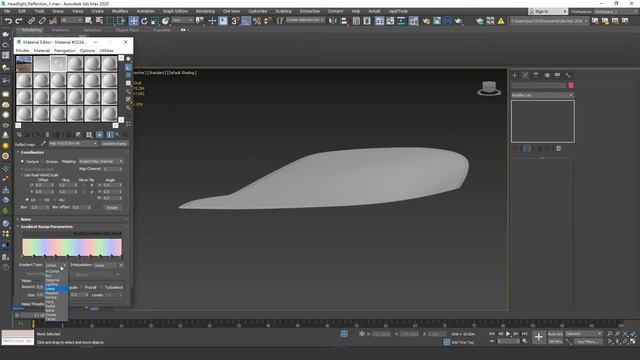The width and height of the screenshot is (640, 360).
Task: Choose Diagonal in gradient type list
Action: pos(52,280)
